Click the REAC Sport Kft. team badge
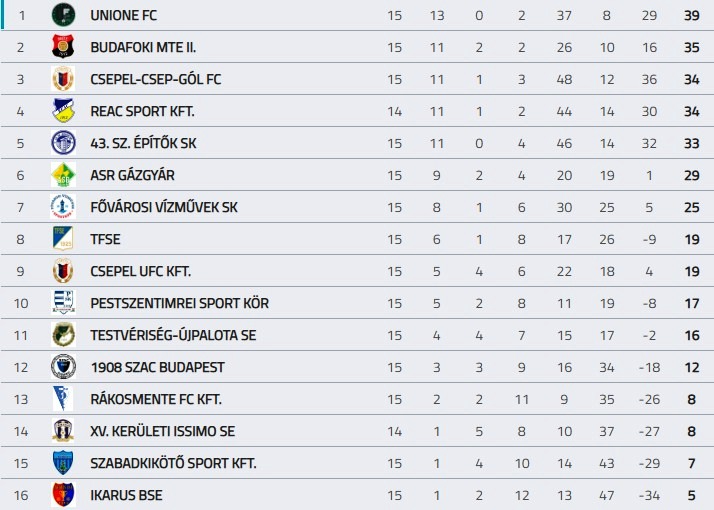The height and width of the screenshot is (510, 714). (x=63, y=111)
